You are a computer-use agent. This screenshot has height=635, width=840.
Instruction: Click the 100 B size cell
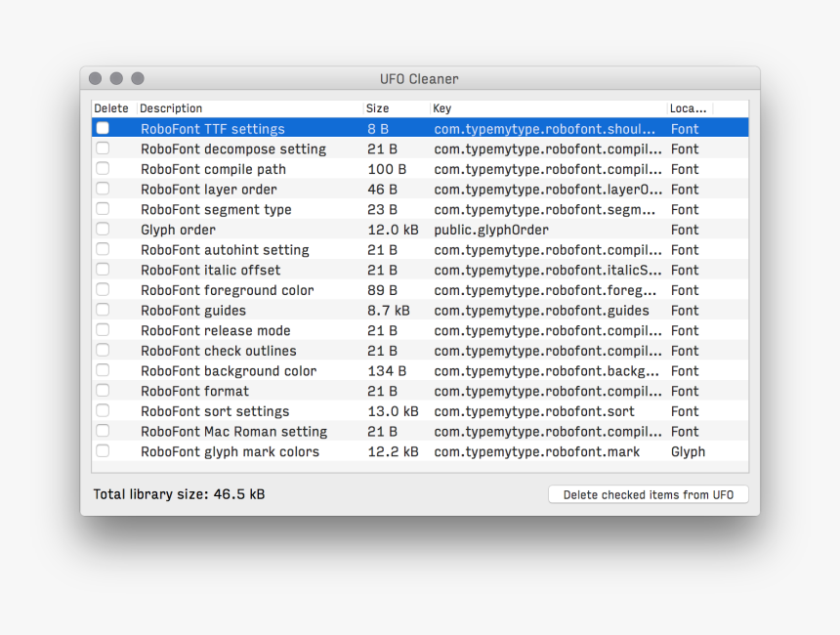coord(387,169)
